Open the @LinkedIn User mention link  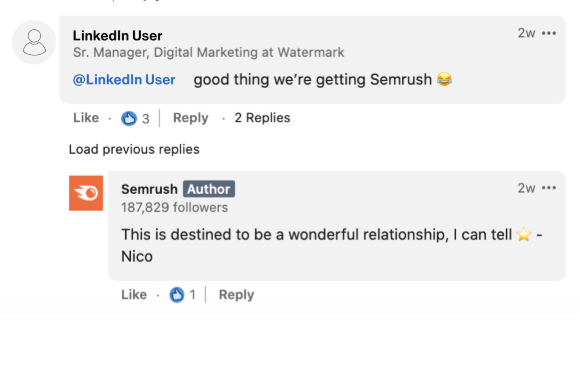[x=124, y=80]
